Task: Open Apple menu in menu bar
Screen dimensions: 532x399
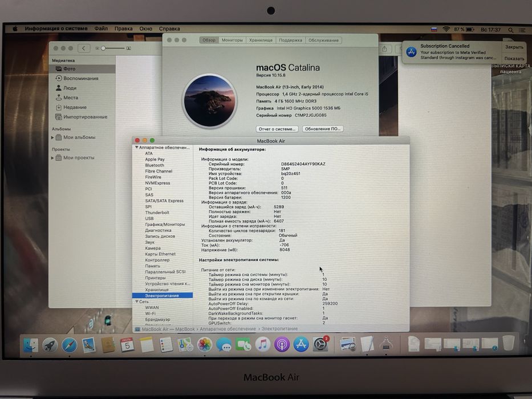Action: click(15, 29)
